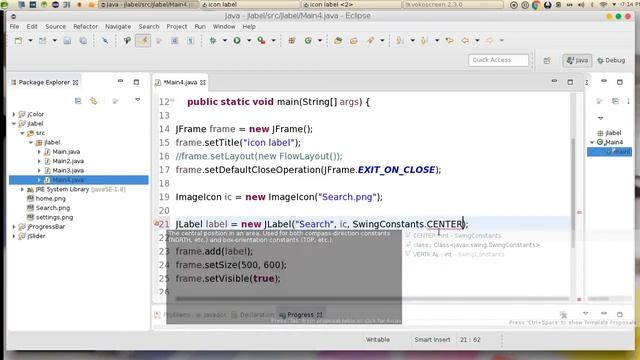Click the Open Perspective icon
The height and width of the screenshot is (360, 640).
[547, 60]
